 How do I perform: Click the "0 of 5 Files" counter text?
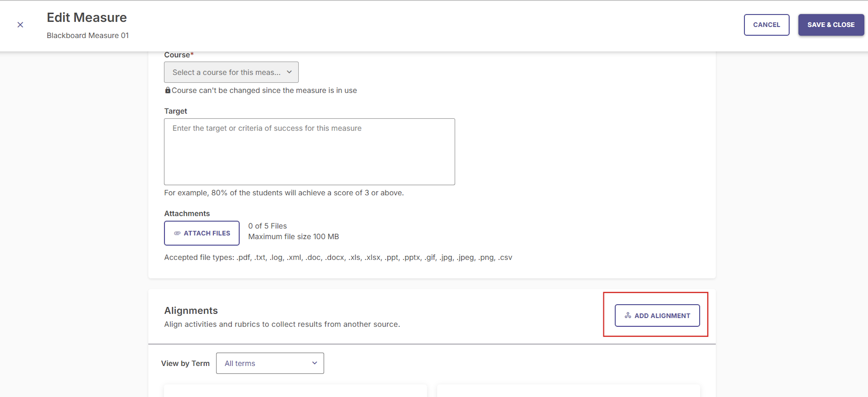(268, 226)
